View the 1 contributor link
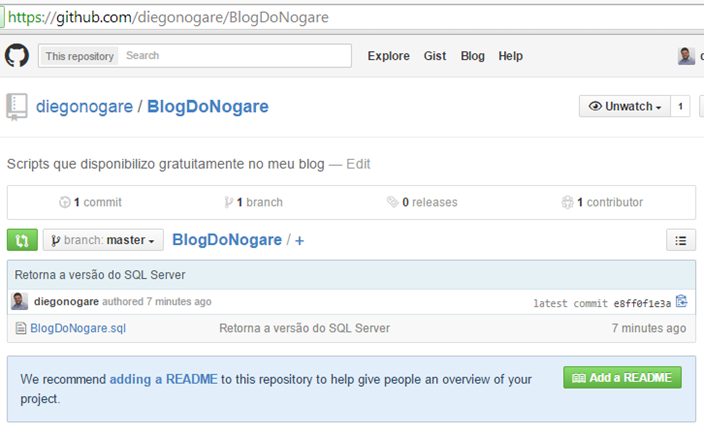704x435 pixels. pyautogui.click(x=602, y=202)
